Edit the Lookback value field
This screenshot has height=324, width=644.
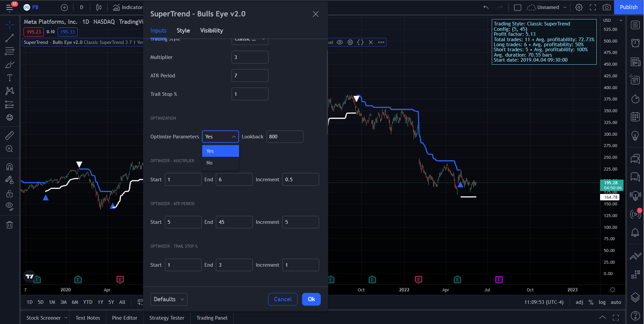point(285,136)
